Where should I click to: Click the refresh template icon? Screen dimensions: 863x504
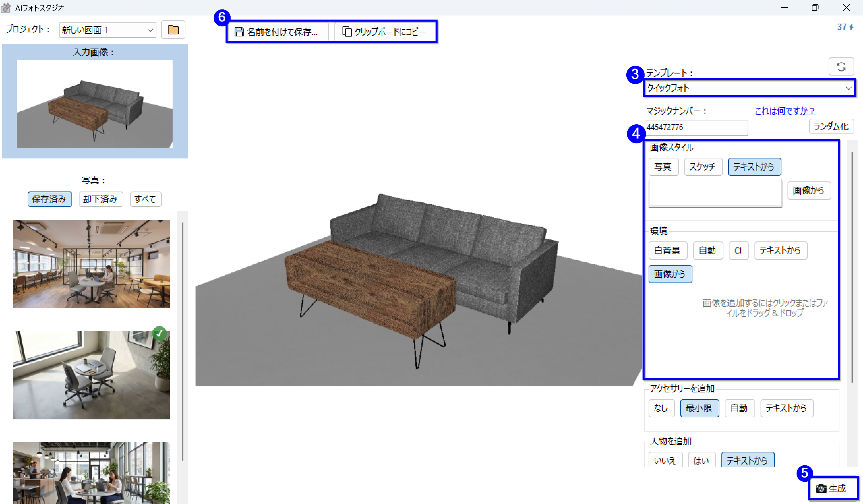tap(841, 66)
